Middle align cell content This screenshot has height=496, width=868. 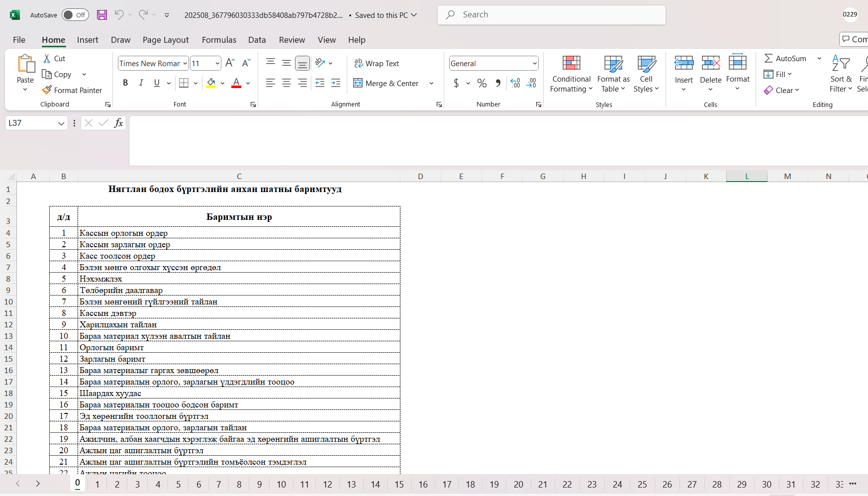(287, 63)
